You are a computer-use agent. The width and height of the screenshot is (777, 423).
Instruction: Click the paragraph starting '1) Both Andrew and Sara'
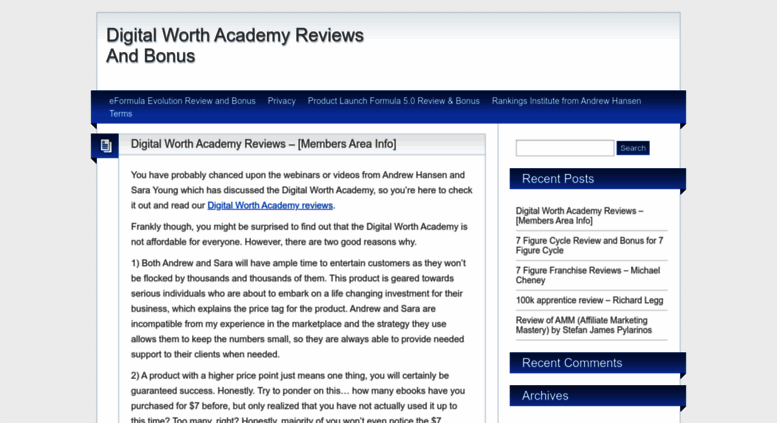(x=298, y=309)
